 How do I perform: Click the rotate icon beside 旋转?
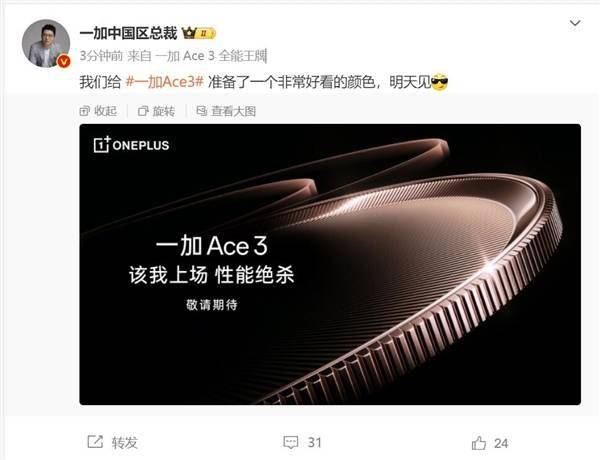point(143,111)
